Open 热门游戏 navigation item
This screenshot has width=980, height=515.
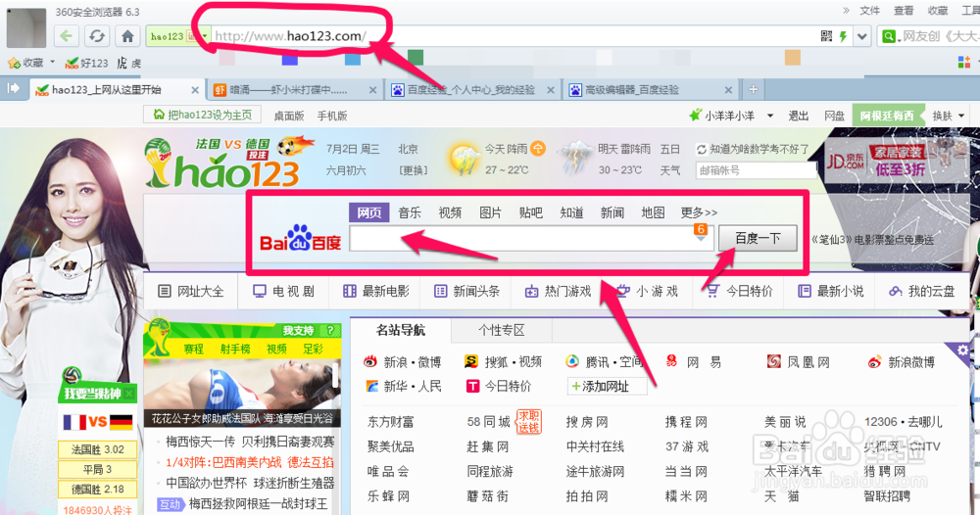click(559, 291)
